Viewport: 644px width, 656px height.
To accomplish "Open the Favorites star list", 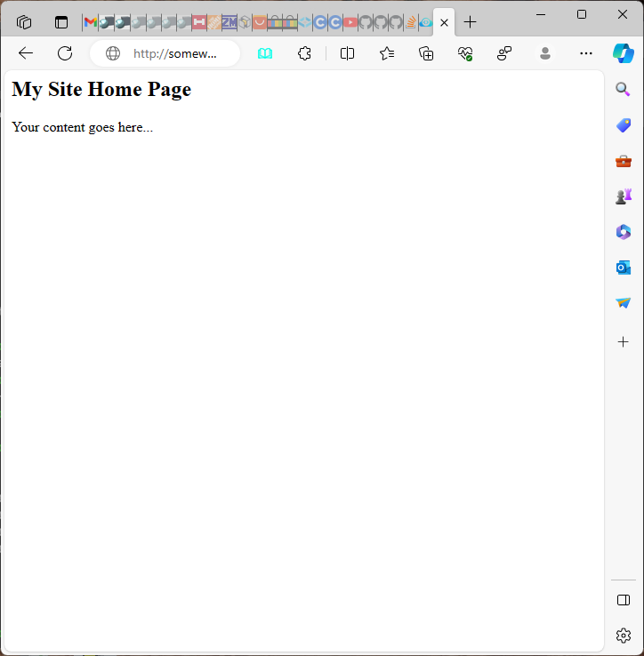I will coord(386,53).
